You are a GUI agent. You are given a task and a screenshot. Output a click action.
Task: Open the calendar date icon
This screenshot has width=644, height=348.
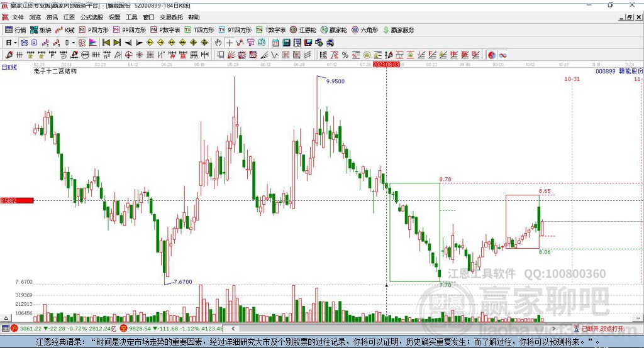coord(275,43)
